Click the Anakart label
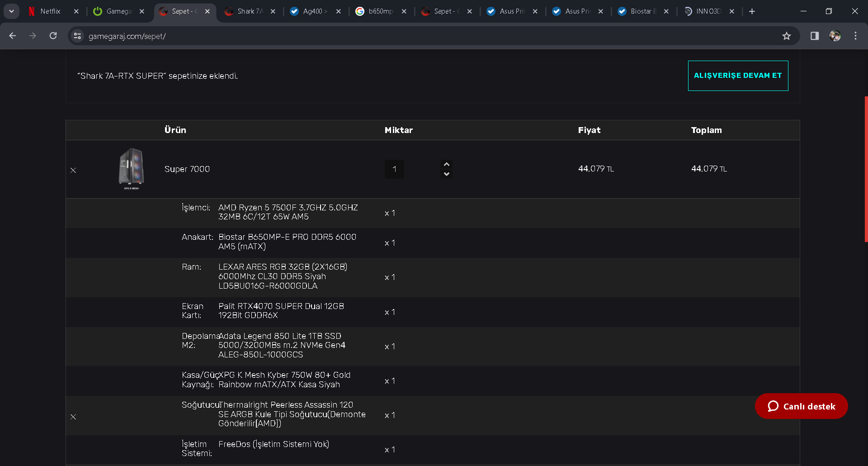This screenshot has width=868, height=466. [198, 237]
